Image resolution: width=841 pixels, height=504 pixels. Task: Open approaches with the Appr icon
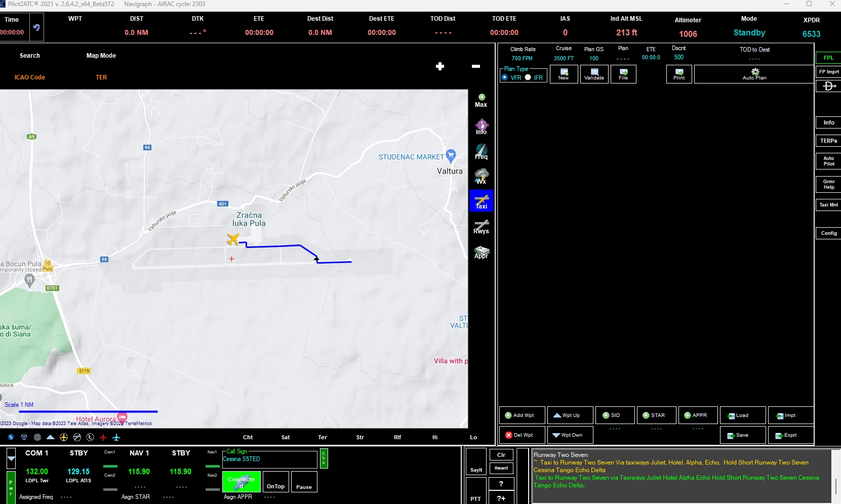click(482, 251)
